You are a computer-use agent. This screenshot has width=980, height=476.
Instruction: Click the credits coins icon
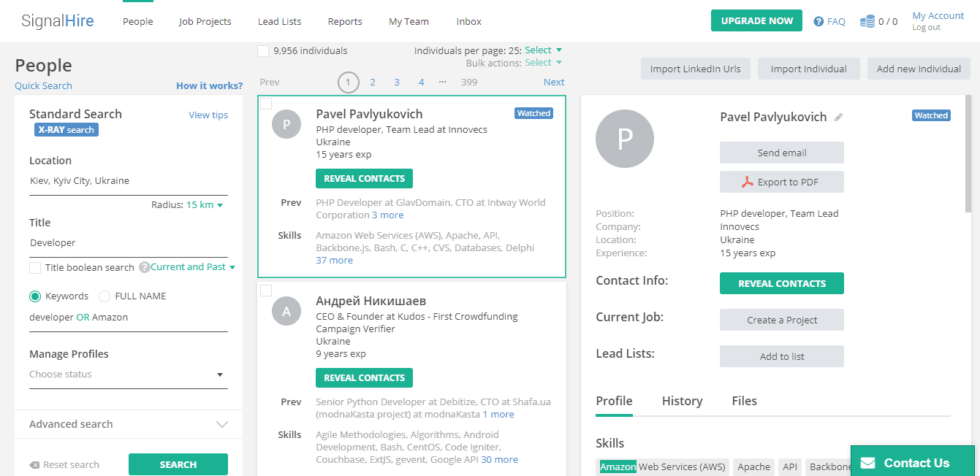coord(867,22)
